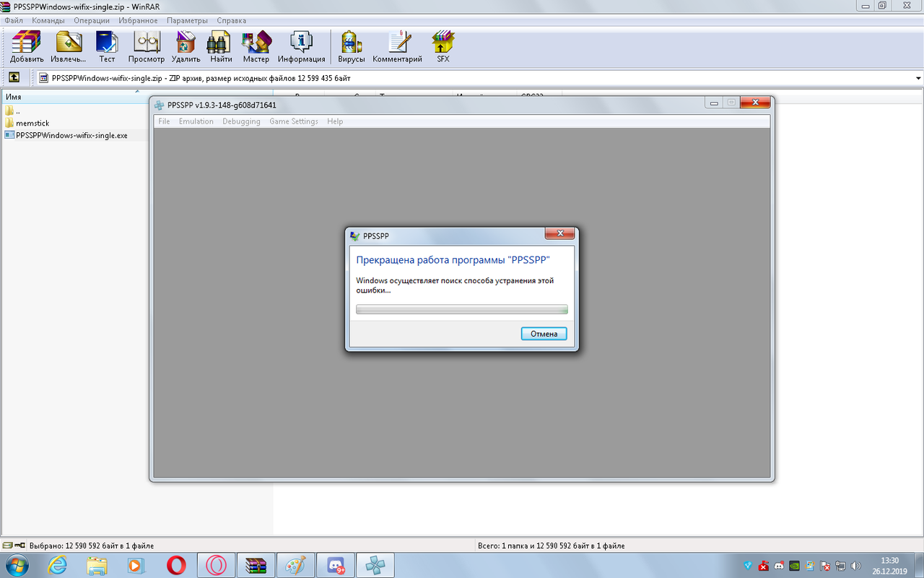Open Windows Explorer from taskbar
Image resolution: width=924 pixels, height=578 pixels.
tap(97, 566)
